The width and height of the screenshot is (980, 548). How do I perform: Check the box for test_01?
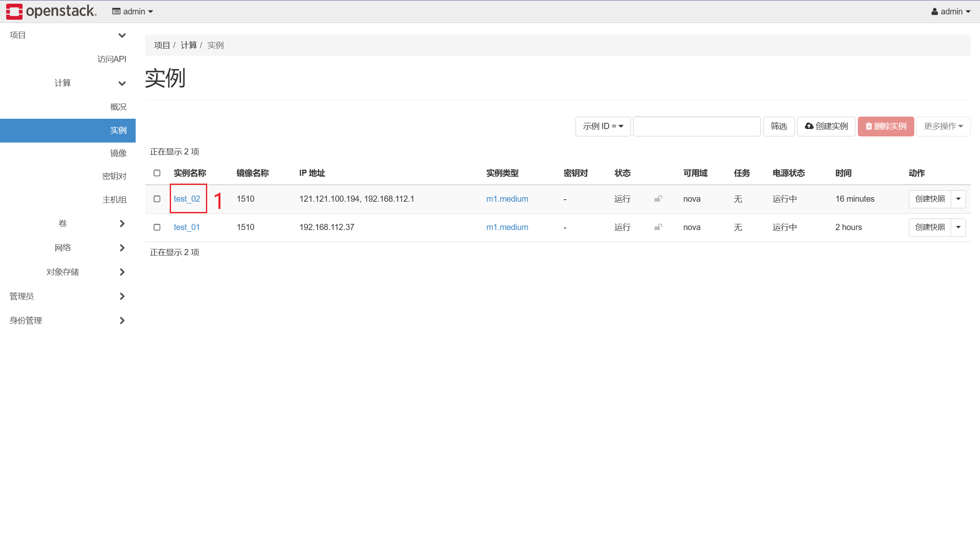[x=157, y=227]
